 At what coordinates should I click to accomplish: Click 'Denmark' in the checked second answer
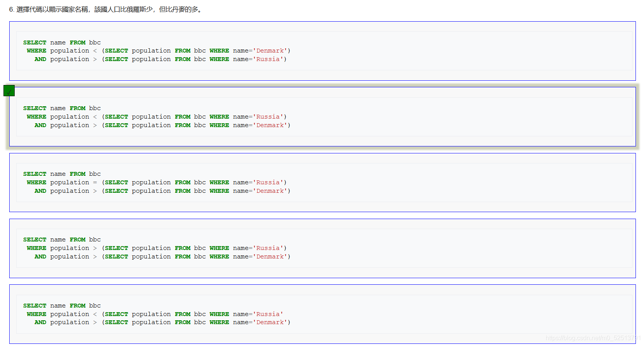point(270,125)
